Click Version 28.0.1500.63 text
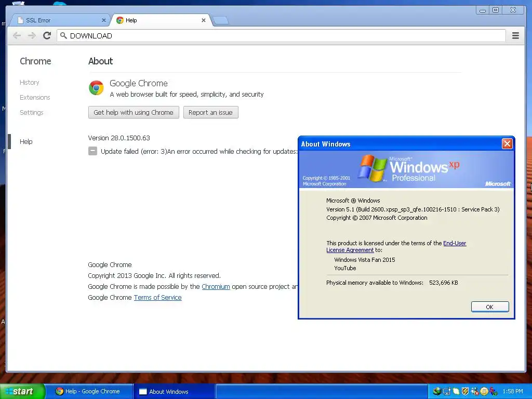Viewport: 532px width, 399px height. click(119, 138)
